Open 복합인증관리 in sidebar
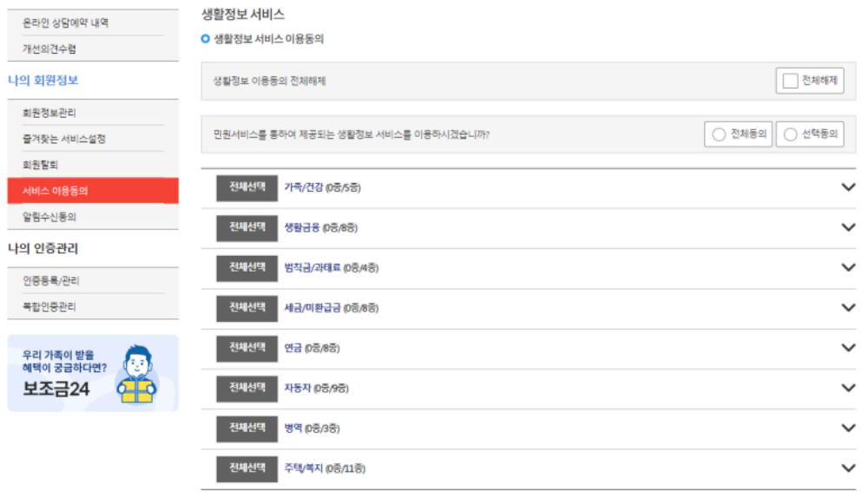 [x=49, y=306]
